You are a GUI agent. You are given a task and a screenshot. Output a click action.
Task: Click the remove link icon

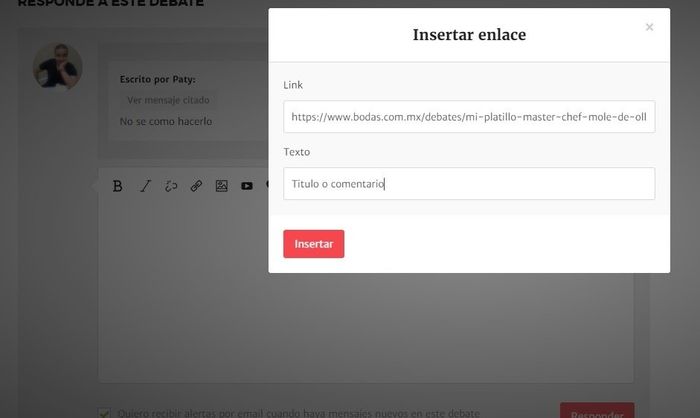171,186
